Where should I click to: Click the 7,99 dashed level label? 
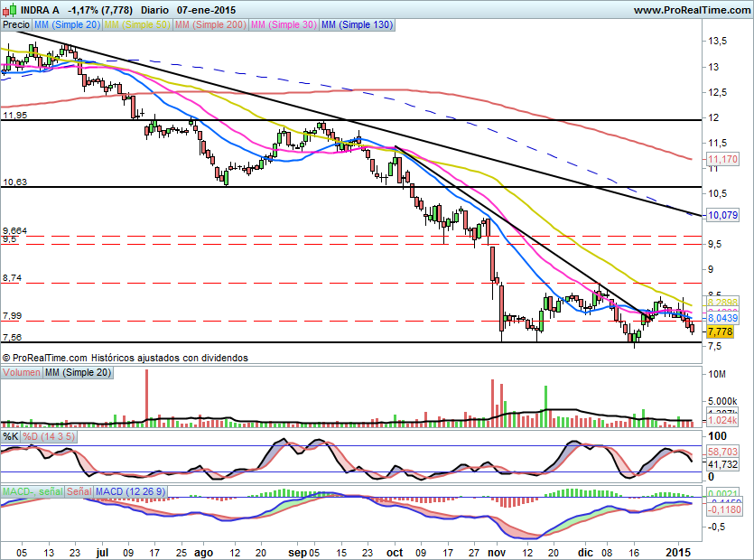tap(12, 315)
